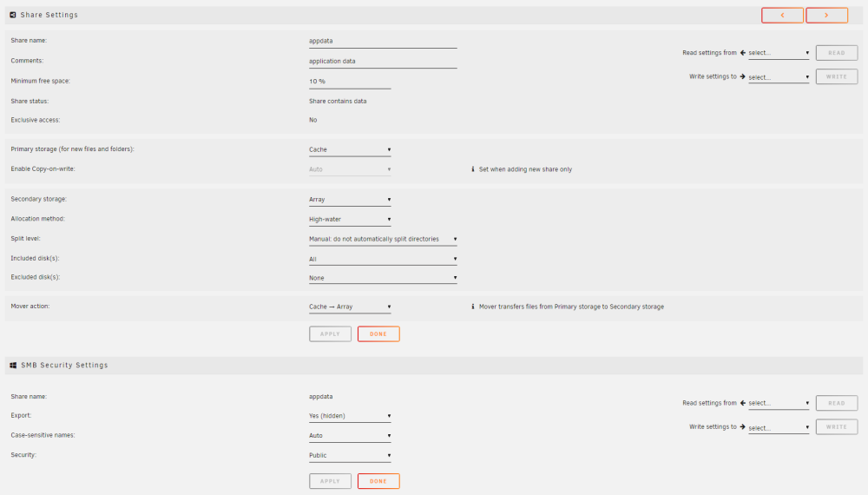Click APPLY under Share Settings
Screen dimensions: 868x495
tap(330, 333)
